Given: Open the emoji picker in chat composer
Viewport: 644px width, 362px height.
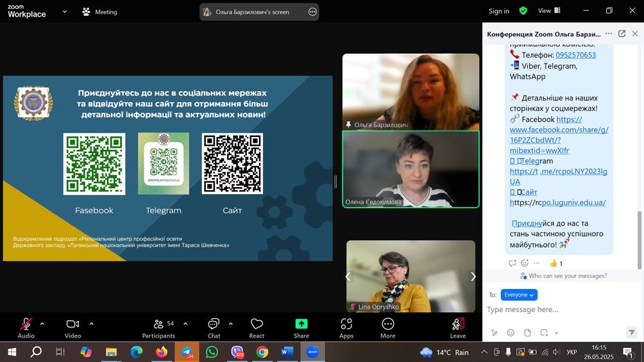Looking at the screenshot, I should pos(511,333).
